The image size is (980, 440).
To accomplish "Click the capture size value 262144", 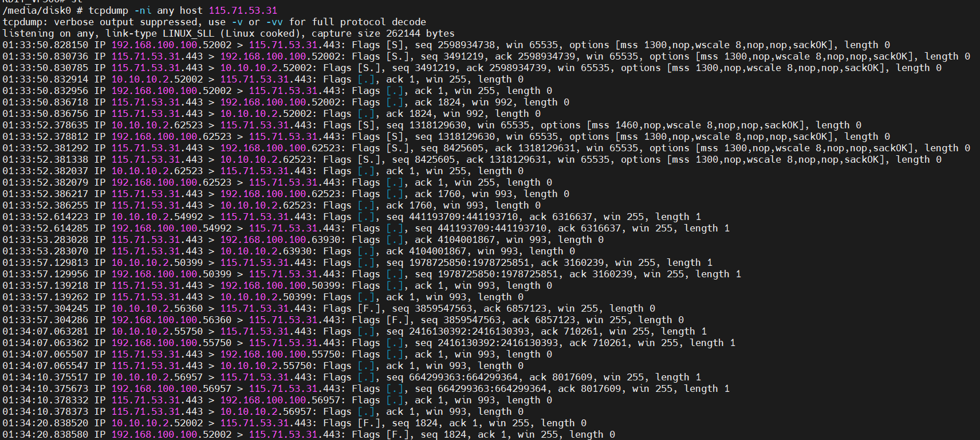I will point(406,33).
